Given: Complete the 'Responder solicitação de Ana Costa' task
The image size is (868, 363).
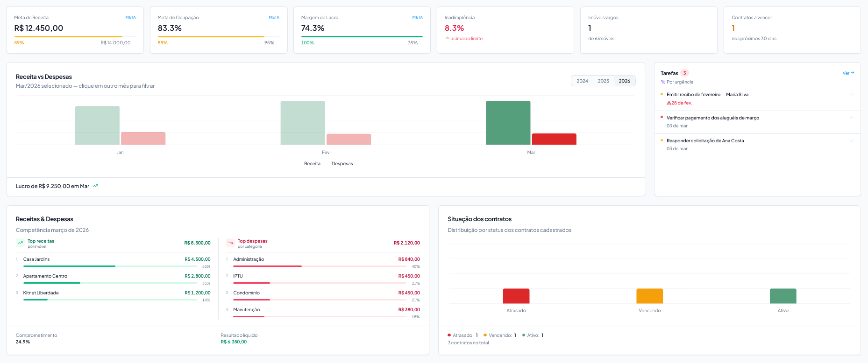Looking at the screenshot, I should click(x=851, y=140).
